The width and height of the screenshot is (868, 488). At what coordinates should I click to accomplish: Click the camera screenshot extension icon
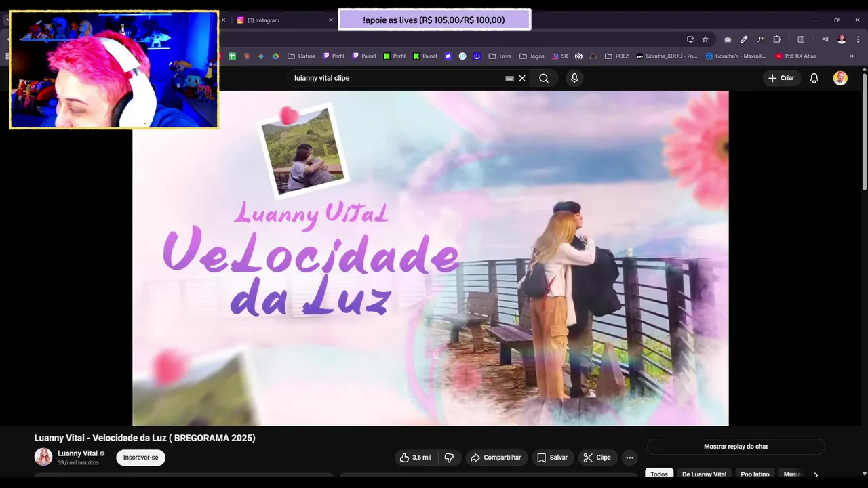[x=728, y=39]
